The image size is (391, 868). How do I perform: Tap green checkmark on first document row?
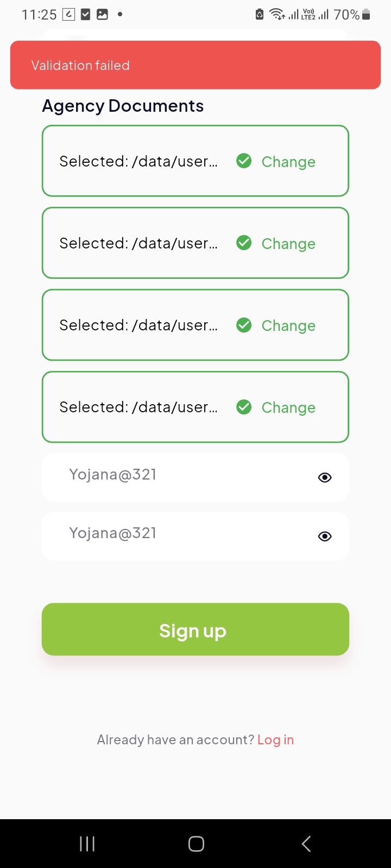point(244,161)
